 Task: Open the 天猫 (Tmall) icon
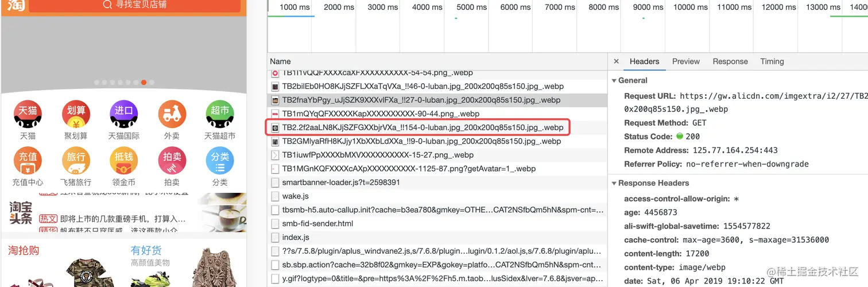pos(28,115)
